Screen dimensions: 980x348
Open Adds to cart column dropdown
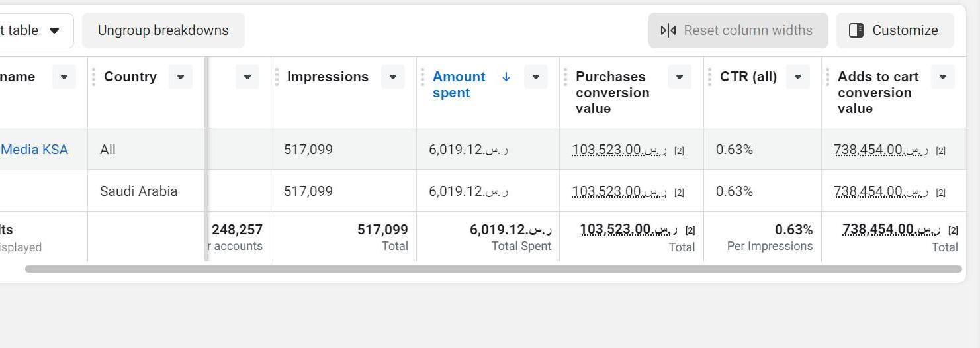click(x=942, y=77)
